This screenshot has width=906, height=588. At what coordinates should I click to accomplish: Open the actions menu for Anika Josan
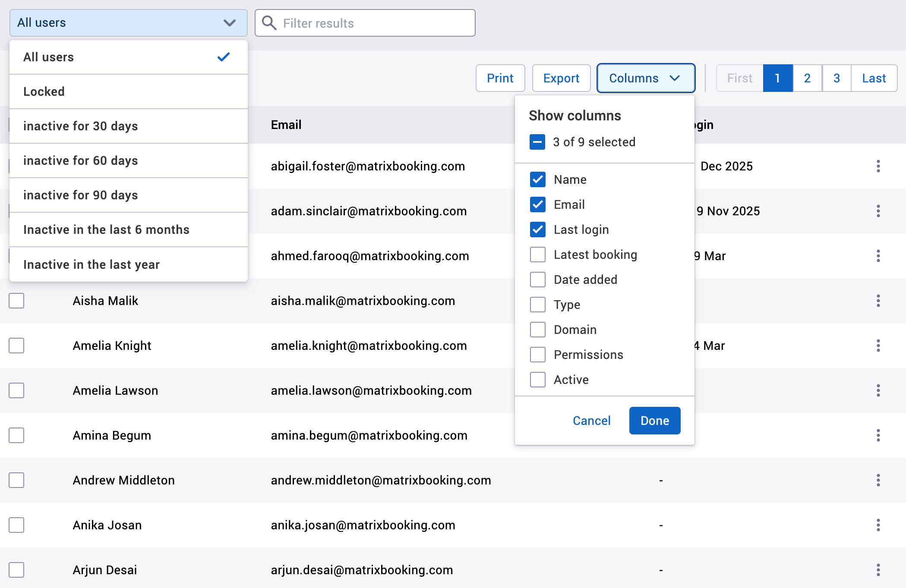(x=878, y=525)
